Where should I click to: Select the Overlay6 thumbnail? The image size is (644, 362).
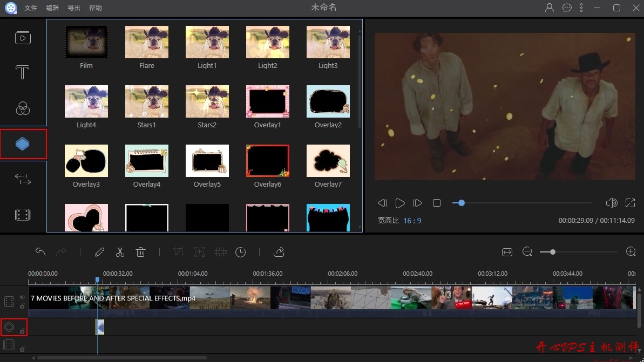[x=268, y=161]
